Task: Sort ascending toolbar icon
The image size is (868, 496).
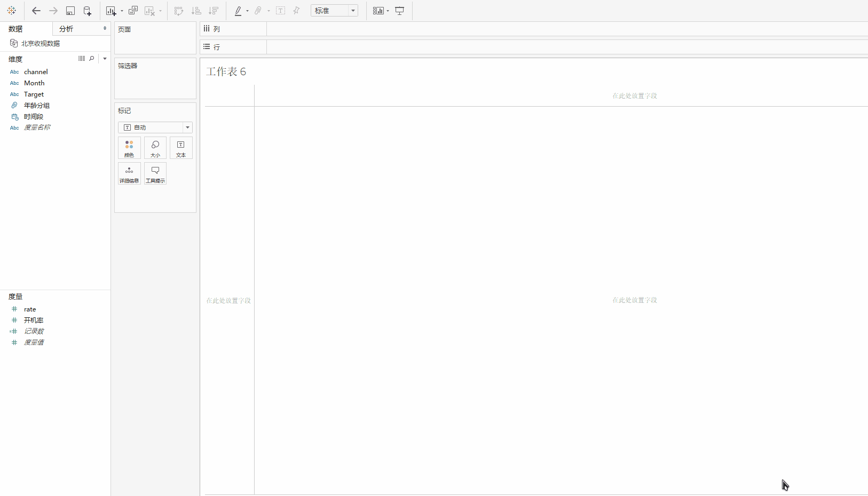Action: pyautogui.click(x=196, y=11)
